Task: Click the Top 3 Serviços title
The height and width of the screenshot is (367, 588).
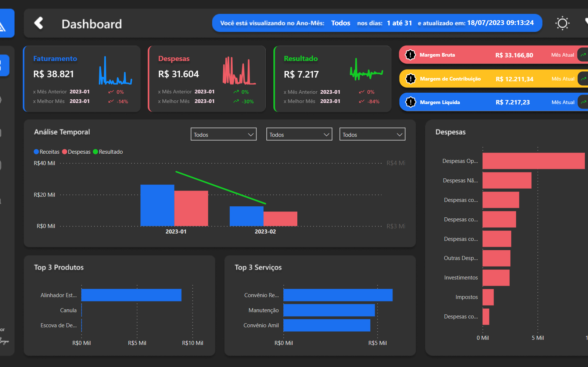Action: 258,267
